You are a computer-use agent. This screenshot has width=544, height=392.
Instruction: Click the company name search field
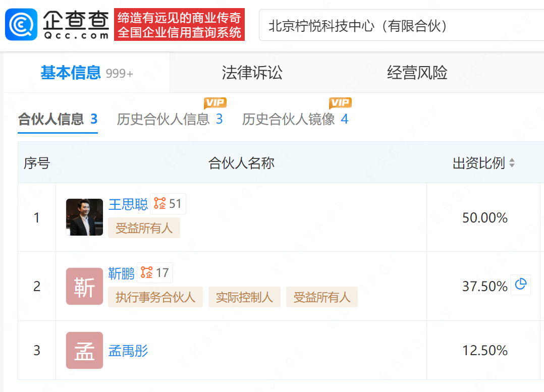[x=399, y=26]
